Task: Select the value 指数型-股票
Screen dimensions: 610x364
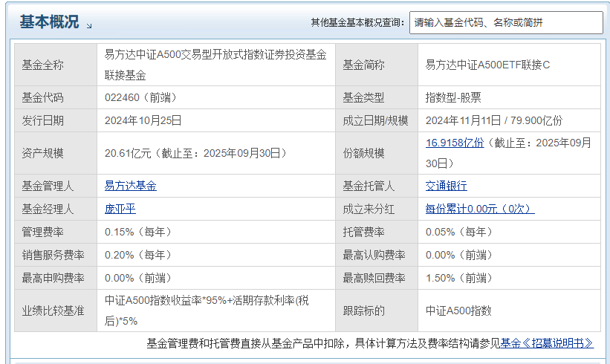Action: tap(453, 97)
